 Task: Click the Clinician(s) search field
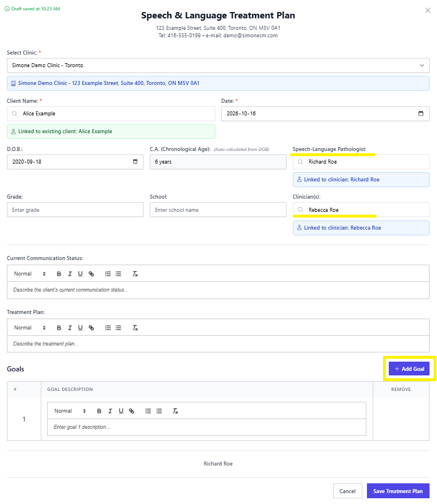coord(361,210)
